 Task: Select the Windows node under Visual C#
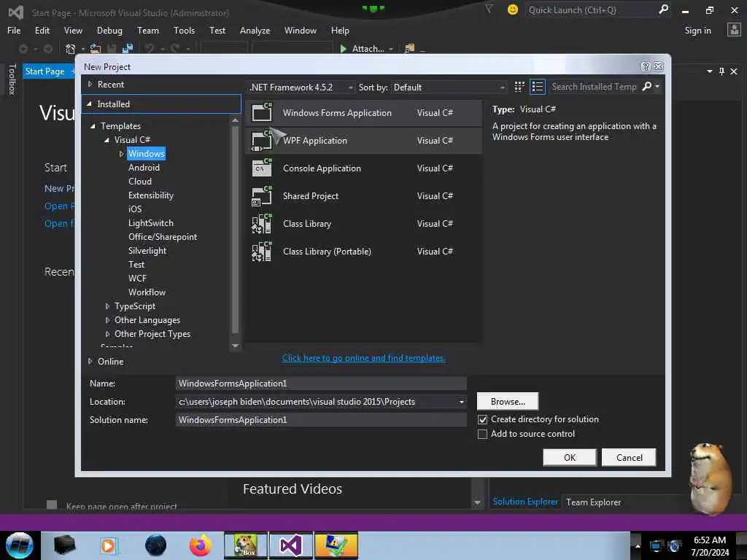coord(146,153)
